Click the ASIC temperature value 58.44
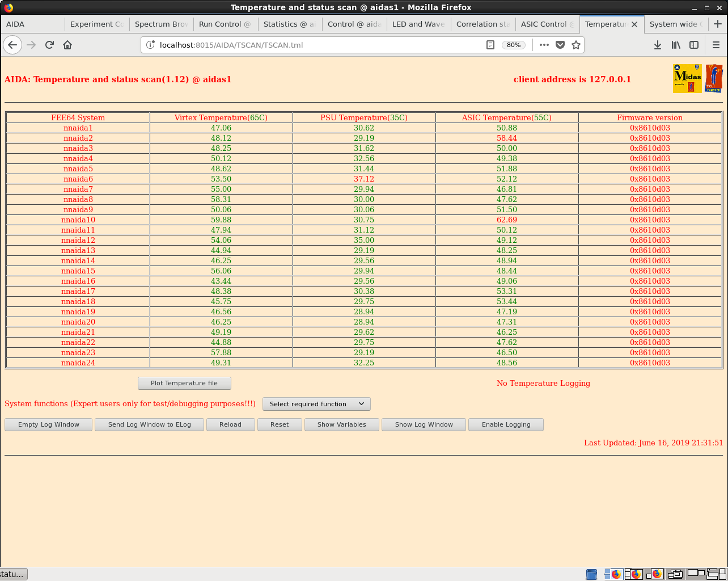This screenshot has width=728, height=581. click(507, 138)
